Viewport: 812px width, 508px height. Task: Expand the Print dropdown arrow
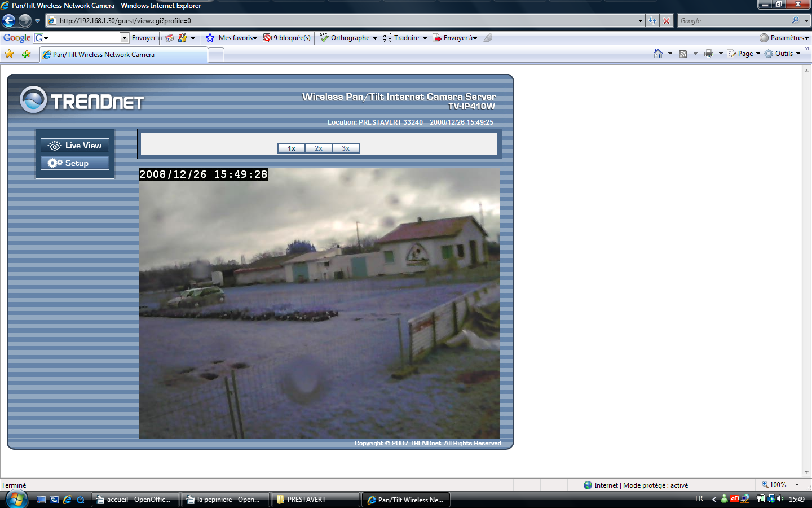coord(721,54)
